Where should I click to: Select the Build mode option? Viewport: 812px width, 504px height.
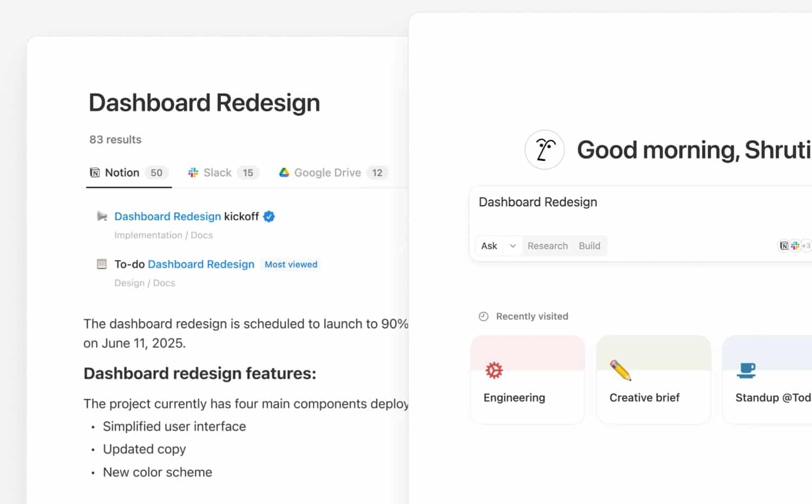click(589, 246)
